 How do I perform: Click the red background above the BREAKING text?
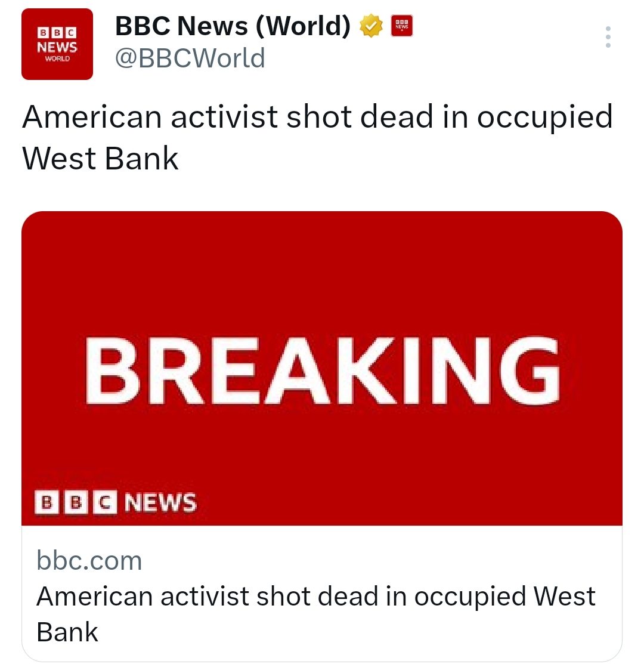pos(322,268)
